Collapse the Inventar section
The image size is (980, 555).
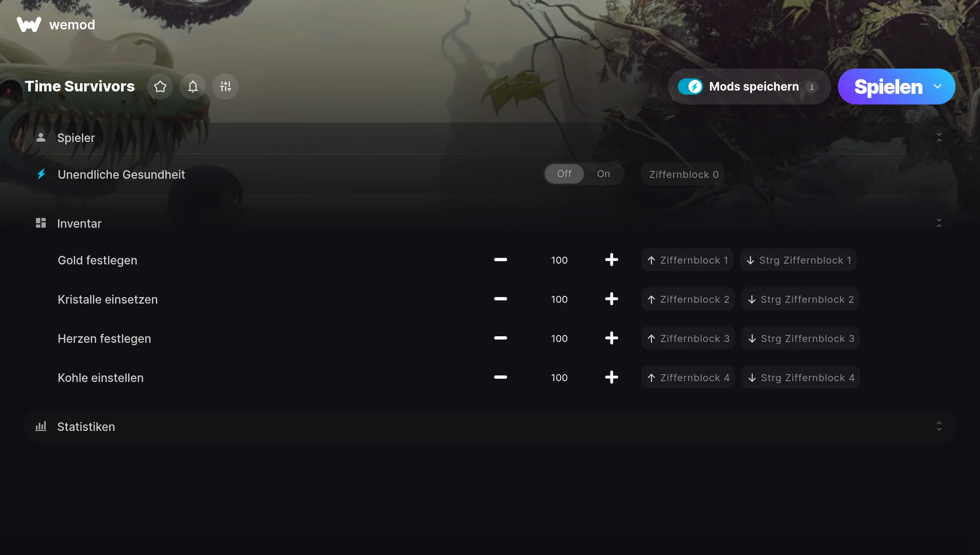[939, 223]
